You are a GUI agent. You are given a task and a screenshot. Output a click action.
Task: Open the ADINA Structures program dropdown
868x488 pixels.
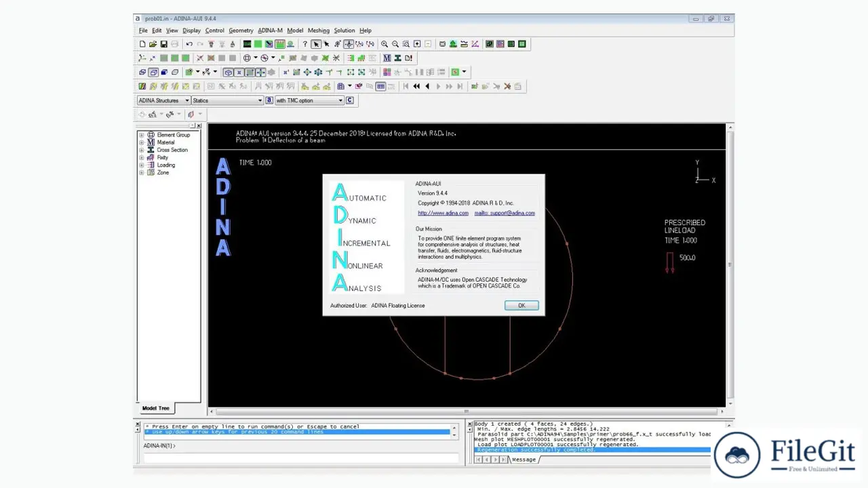[163, 100]
